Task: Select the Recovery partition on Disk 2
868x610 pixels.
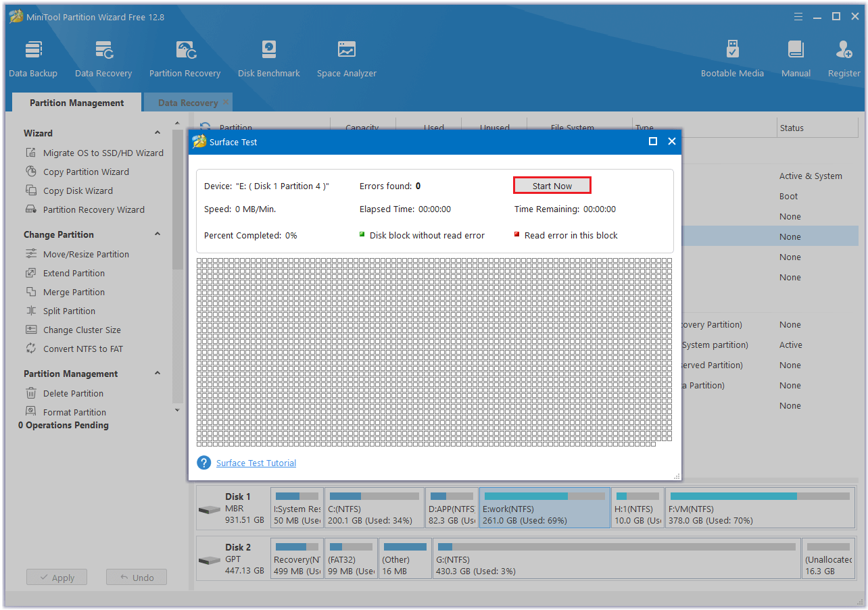Action: (297, 559)
